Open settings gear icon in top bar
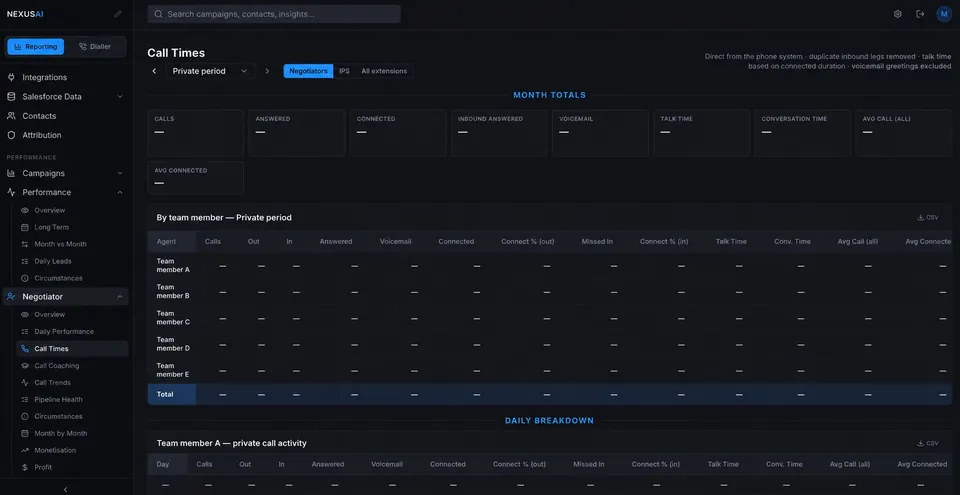960x495 pixels. pos(898,14)
